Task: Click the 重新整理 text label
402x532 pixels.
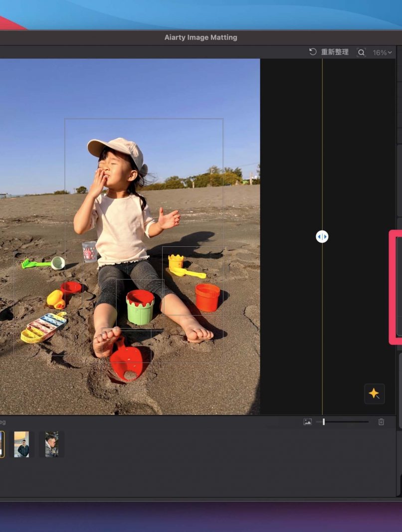Action: (335, 52)
